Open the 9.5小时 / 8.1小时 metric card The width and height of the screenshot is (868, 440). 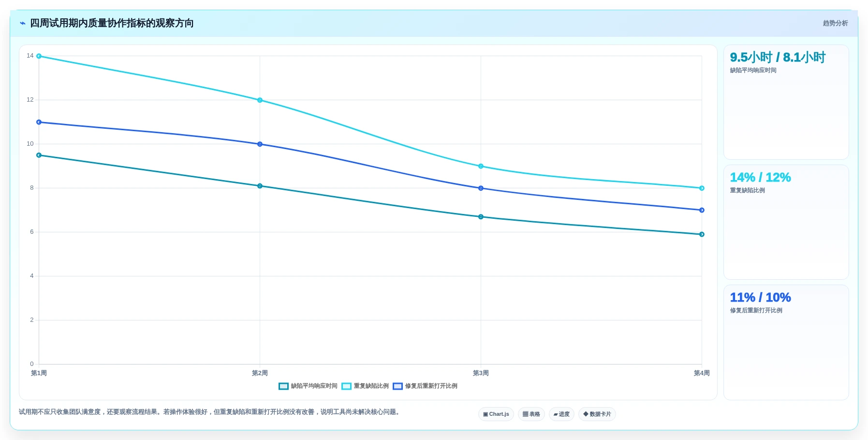(786, 102)
